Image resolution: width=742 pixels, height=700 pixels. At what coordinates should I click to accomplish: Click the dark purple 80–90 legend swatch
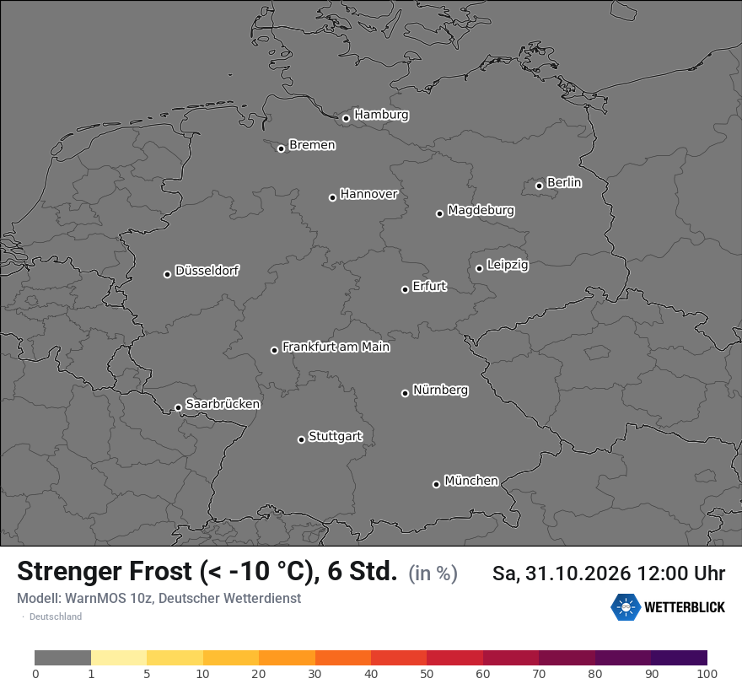(x=623, y=657)
